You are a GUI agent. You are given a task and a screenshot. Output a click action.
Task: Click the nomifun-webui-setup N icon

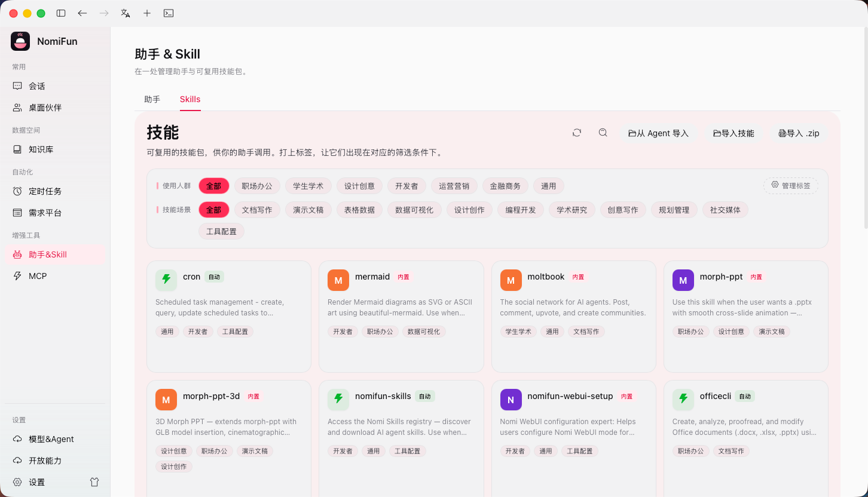click(511, 400)
